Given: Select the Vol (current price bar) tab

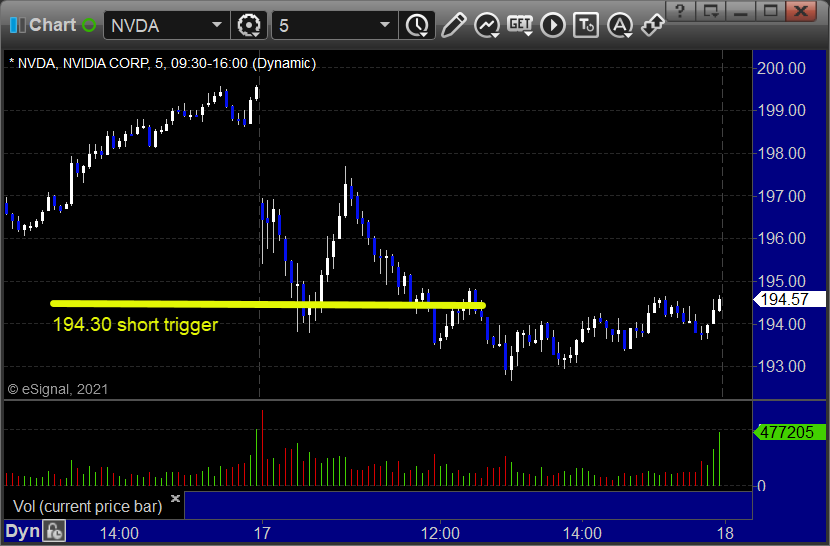Looking at the screenshot, I should tap(87, 506).
